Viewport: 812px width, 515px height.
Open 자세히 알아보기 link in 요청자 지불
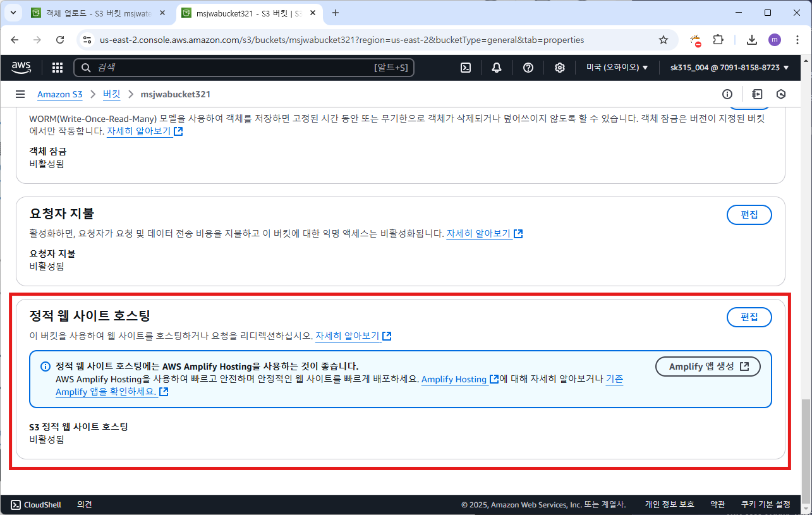point(485,234)
